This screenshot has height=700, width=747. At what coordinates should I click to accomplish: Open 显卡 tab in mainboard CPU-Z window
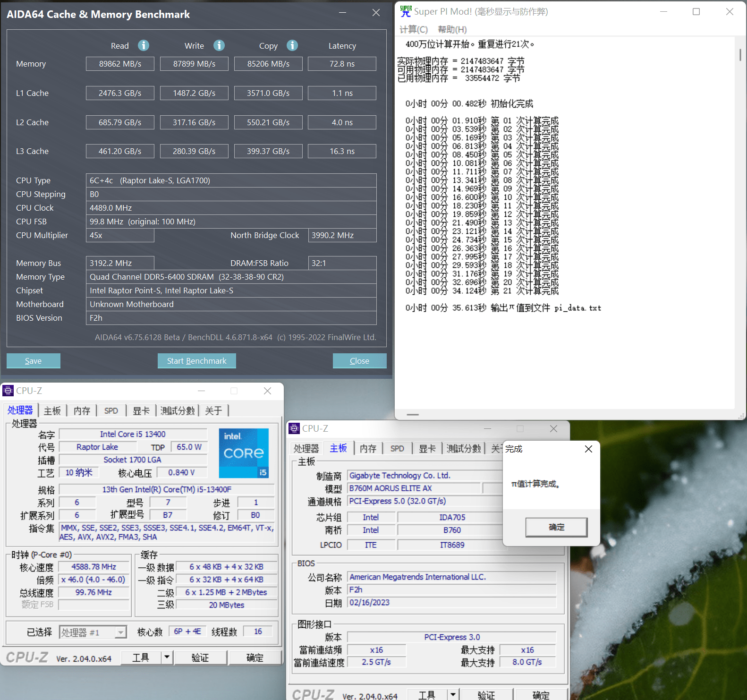coord(427,448)
